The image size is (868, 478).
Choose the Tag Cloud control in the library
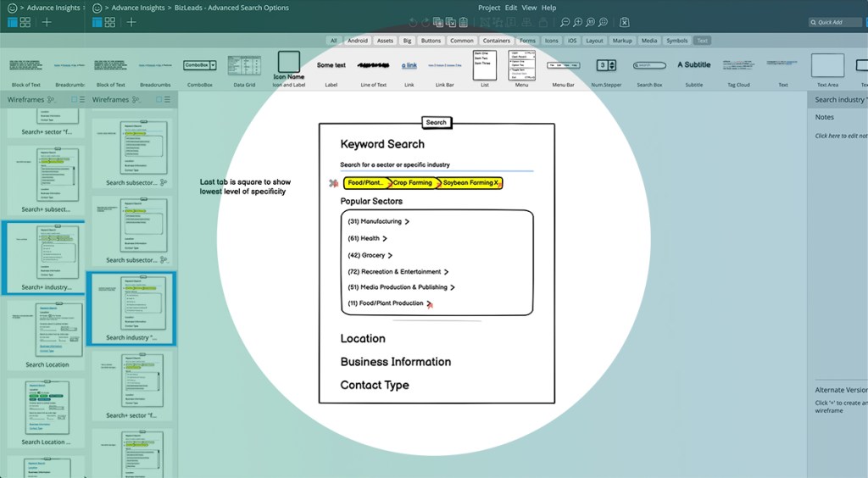(x=738, y=65)
